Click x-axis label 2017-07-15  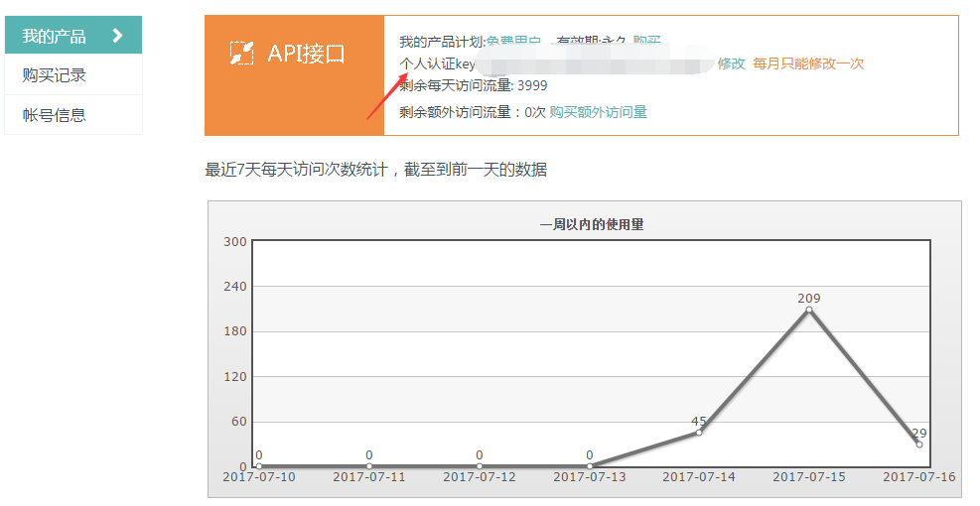(809, 476)
